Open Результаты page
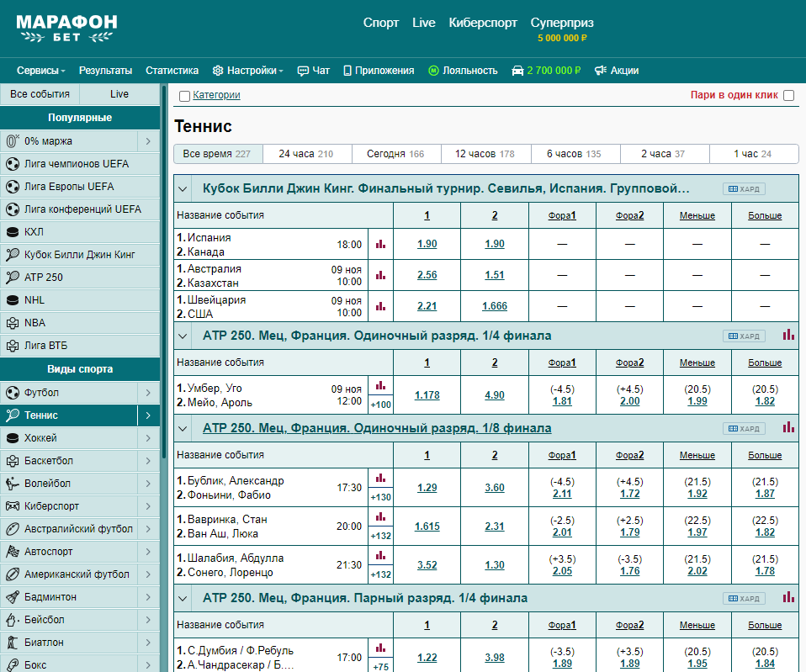The height and width of the screenshot is (672, 806). (105, 71)
